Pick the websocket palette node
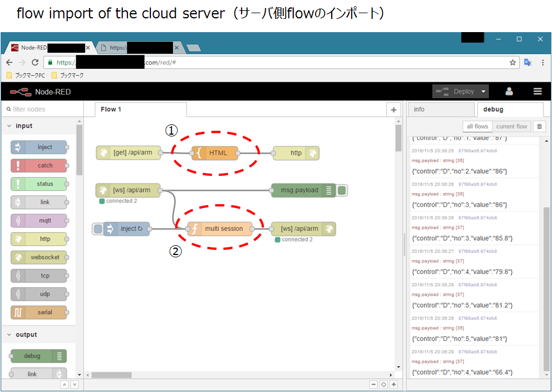This screenshot has height=392, width=552. point(38,257)
